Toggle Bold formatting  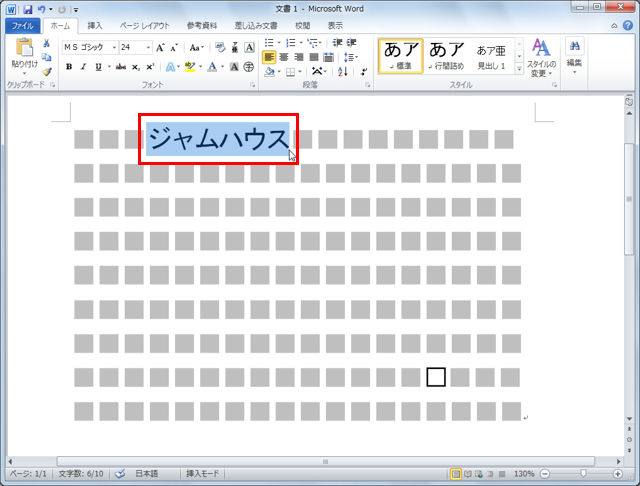pos(69,67)
